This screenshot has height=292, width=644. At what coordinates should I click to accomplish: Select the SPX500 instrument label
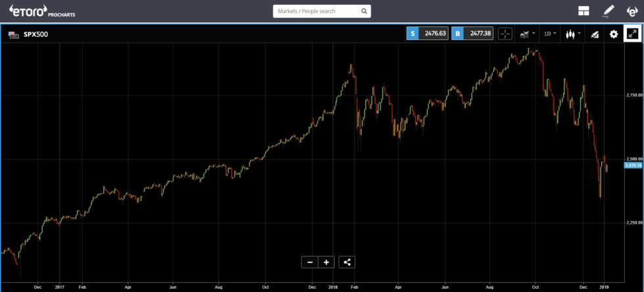click(25, 34)
